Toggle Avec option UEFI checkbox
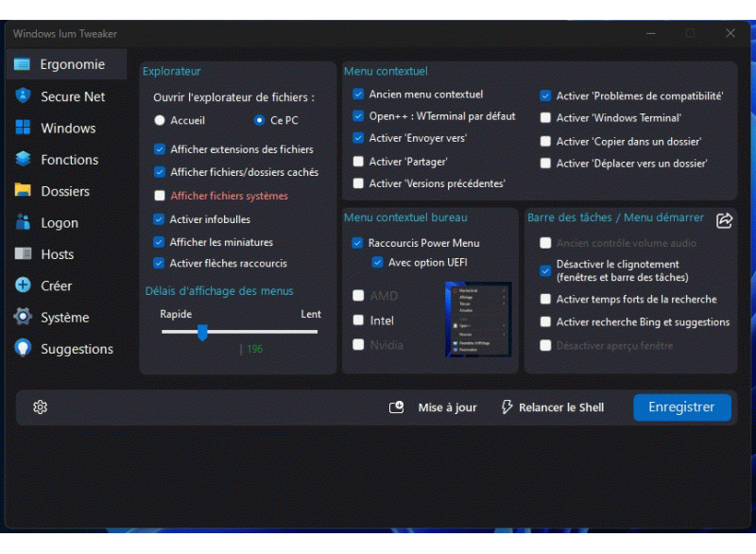The height and width of the screenshot is (554, 756). 377,262
